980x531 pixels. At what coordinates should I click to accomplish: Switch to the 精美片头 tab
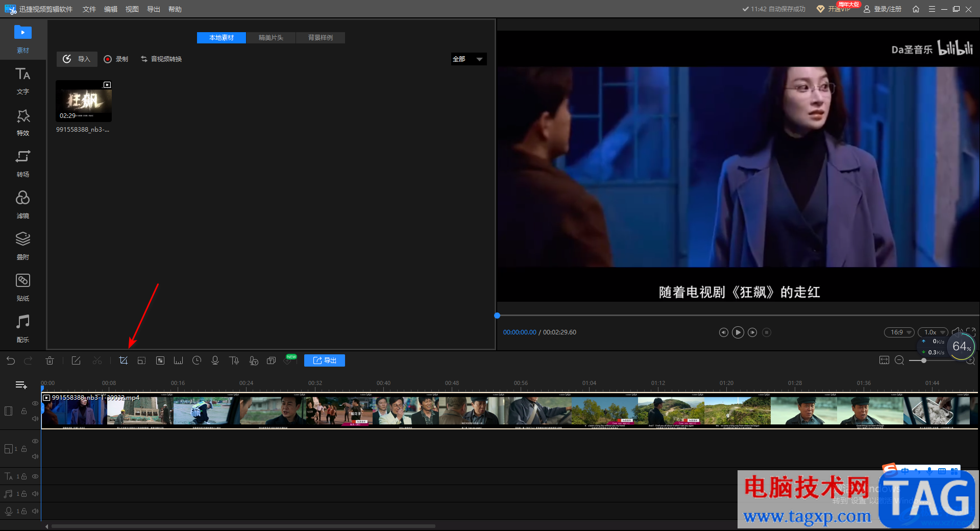[271, 38]
